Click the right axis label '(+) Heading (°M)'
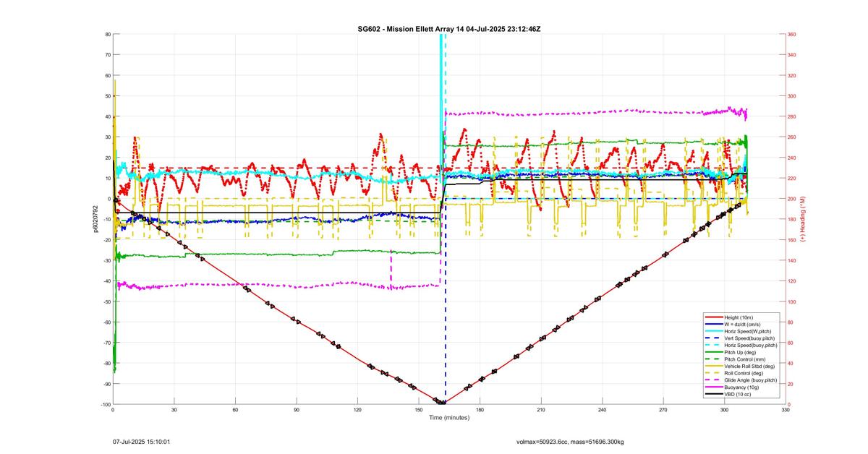The width and height of the screenshot is (868, 454). (802, 219)
